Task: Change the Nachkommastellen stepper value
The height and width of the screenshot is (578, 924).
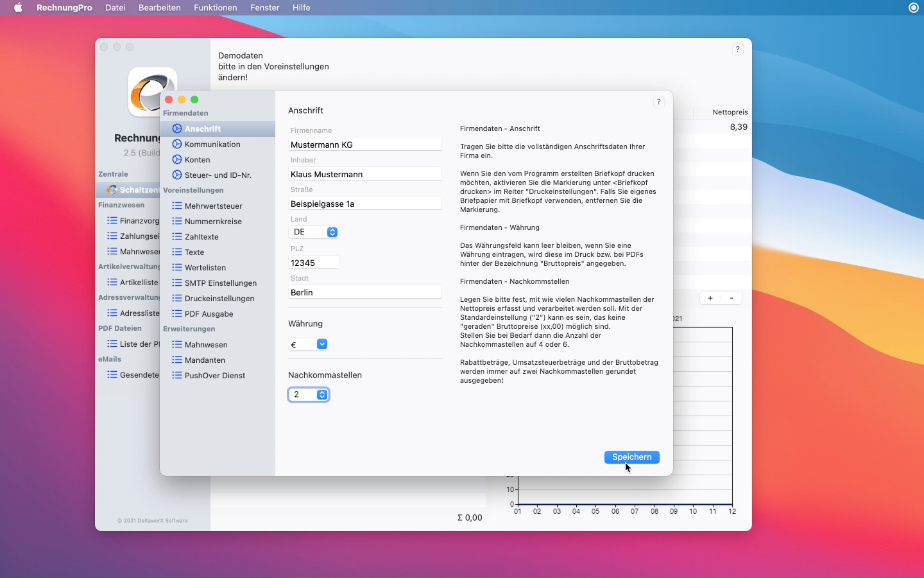Action: [x=322, y=395]
